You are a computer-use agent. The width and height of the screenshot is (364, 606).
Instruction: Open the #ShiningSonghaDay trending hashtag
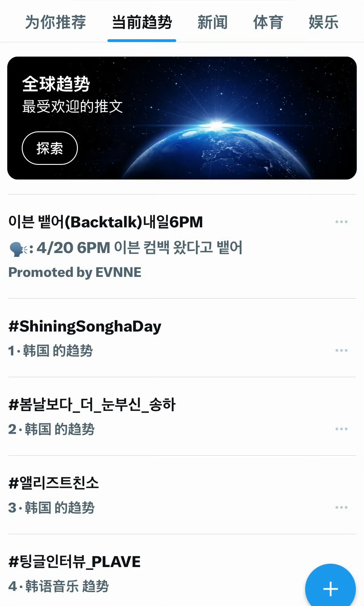pyautogui.click(x=85, y=326)
